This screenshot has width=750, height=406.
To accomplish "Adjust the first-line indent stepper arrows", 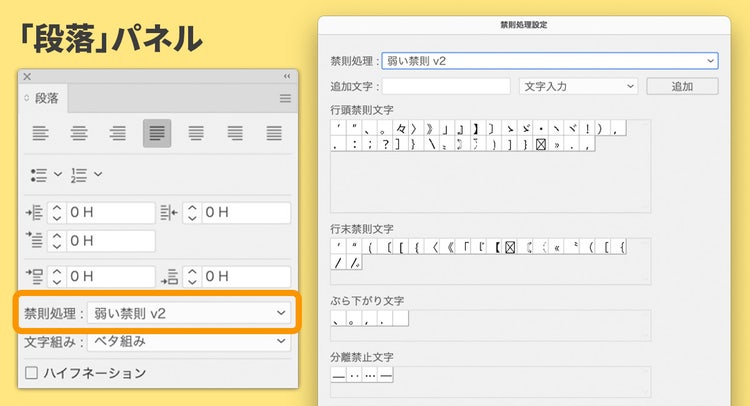I will coord(57,240).
